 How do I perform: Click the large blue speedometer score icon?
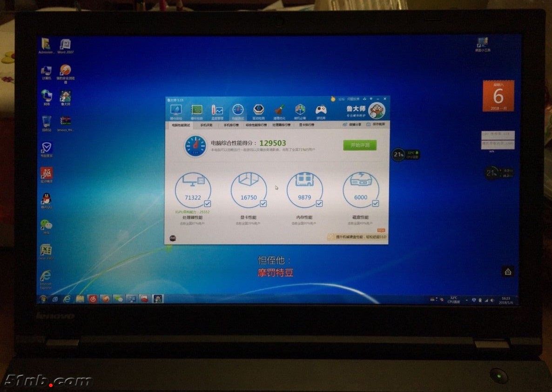[195, 146]
